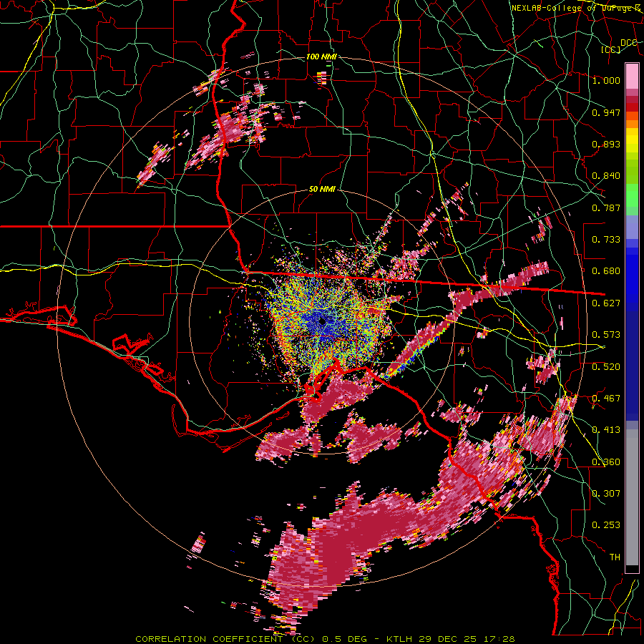644x644 pixels.
Task: Pick the yellow band of the color bar
Action: click(632, 141)
